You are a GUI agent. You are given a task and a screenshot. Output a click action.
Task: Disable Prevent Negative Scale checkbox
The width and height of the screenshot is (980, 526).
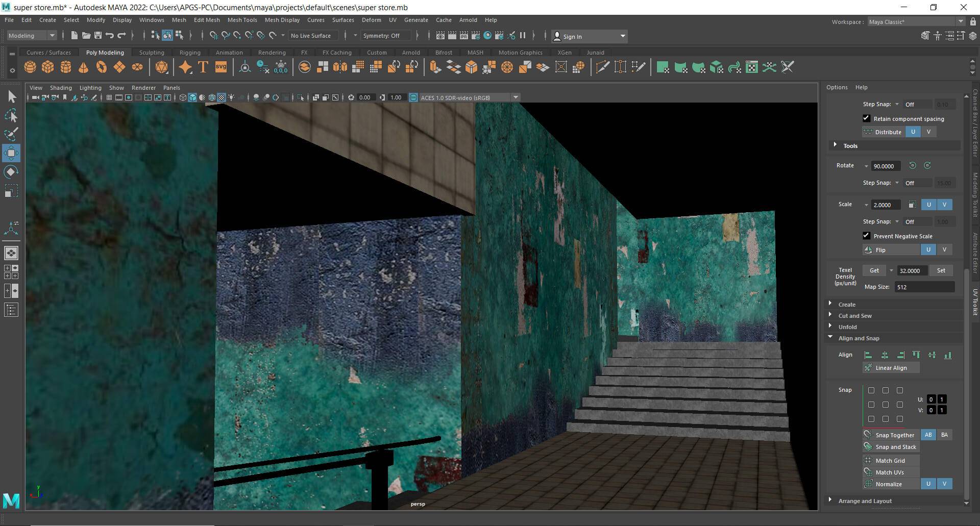pyautogui.click(x=866, y=236)
